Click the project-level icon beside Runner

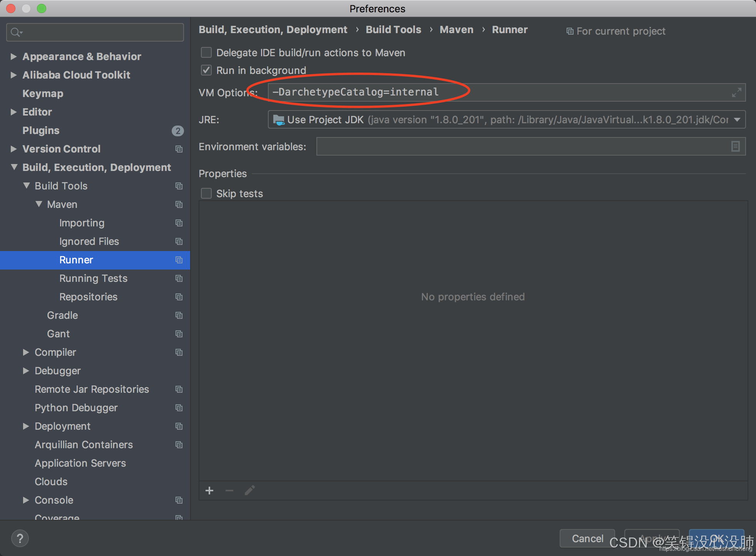[x=179, y=260]
